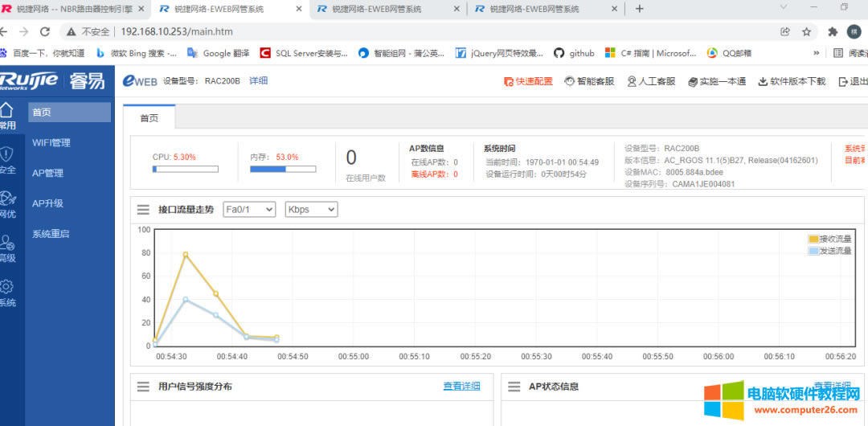Click the 退出 logout icon
The image size is (868, 426).
pos(843,81)
